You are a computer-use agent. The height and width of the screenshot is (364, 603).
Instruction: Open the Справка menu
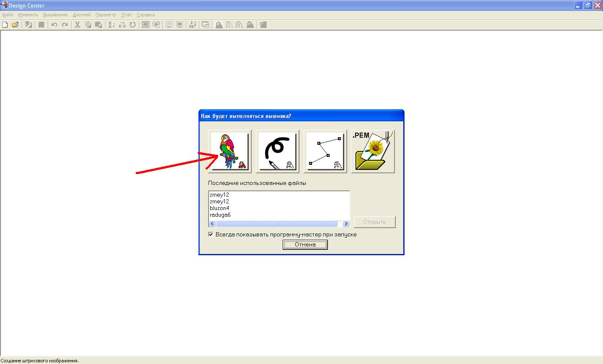tap(145, 15)
